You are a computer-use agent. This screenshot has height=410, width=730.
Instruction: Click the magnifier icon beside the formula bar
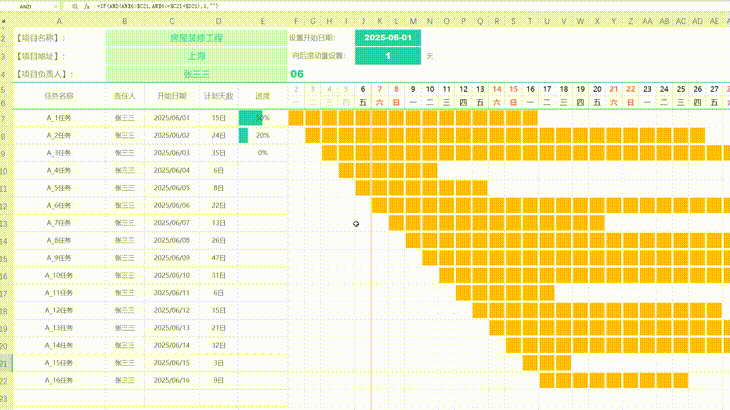[x=75, y=7]
